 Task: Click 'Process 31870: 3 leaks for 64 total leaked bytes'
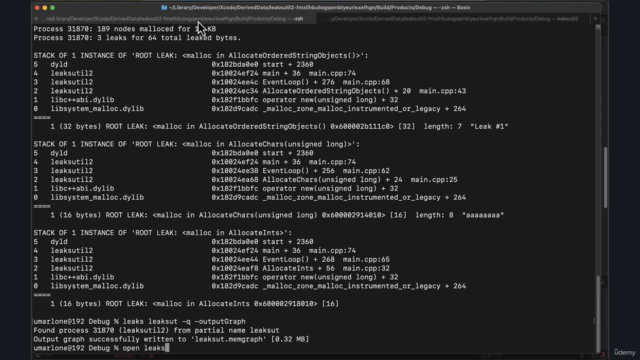click(x=137, y=38)
